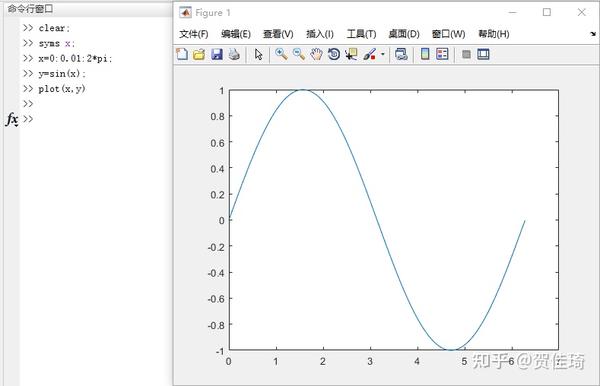Open the 帮助(H) menu
The image size is (600, 386).
click(494, 34)
